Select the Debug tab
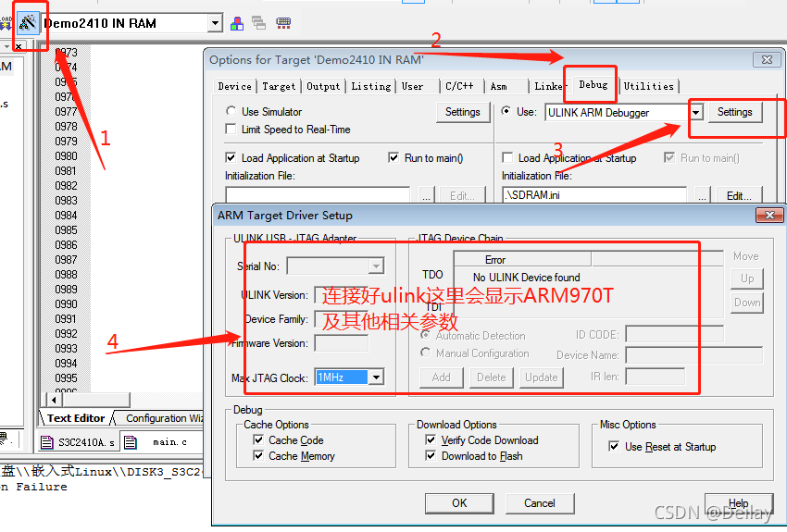The image size is (787, 532). click(593, 85)
